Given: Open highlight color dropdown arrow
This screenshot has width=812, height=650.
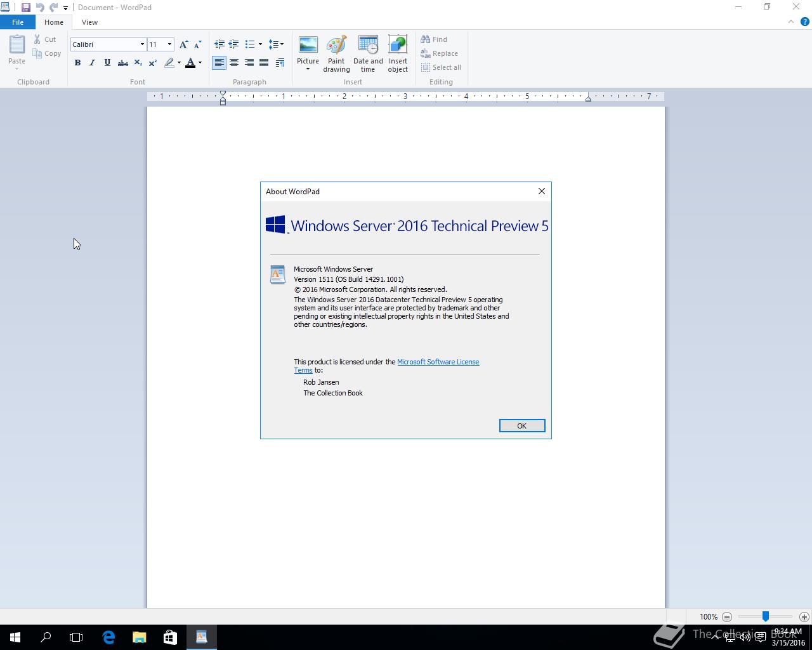Looking at the screenshot, I should pyautogui.click(x=179, y=63).
